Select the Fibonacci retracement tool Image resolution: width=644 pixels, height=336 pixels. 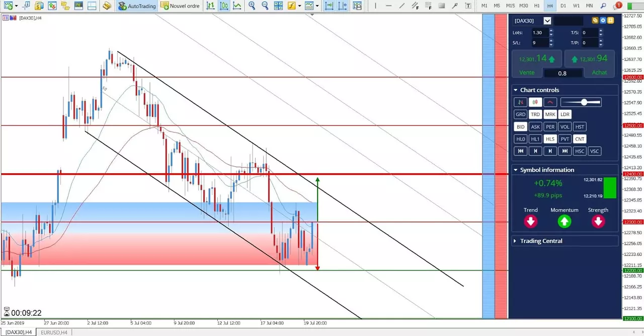(x=428, y=6)
